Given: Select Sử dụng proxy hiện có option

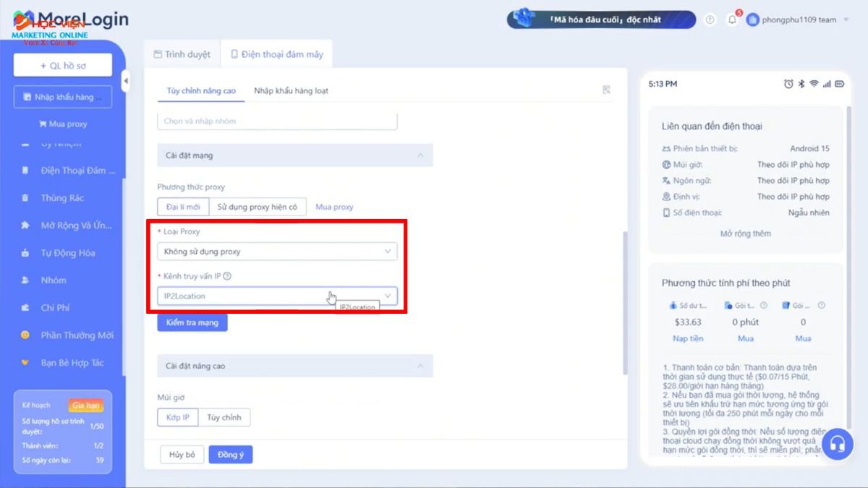Looking at the screenshot, I should pos(258,207).
